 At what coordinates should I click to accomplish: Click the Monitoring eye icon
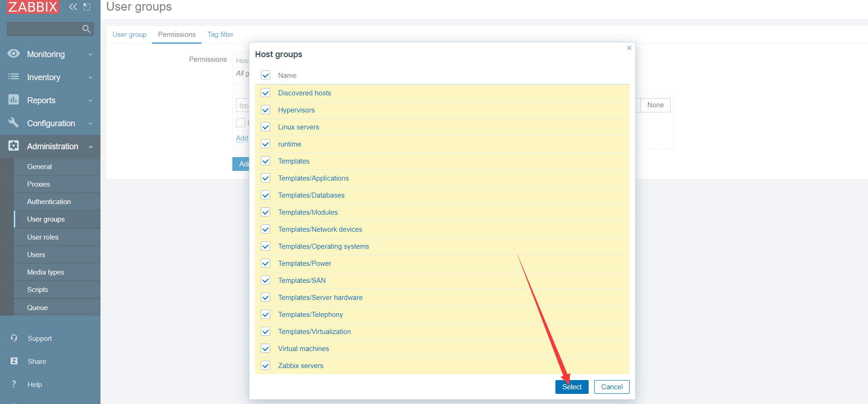(14, 54)
